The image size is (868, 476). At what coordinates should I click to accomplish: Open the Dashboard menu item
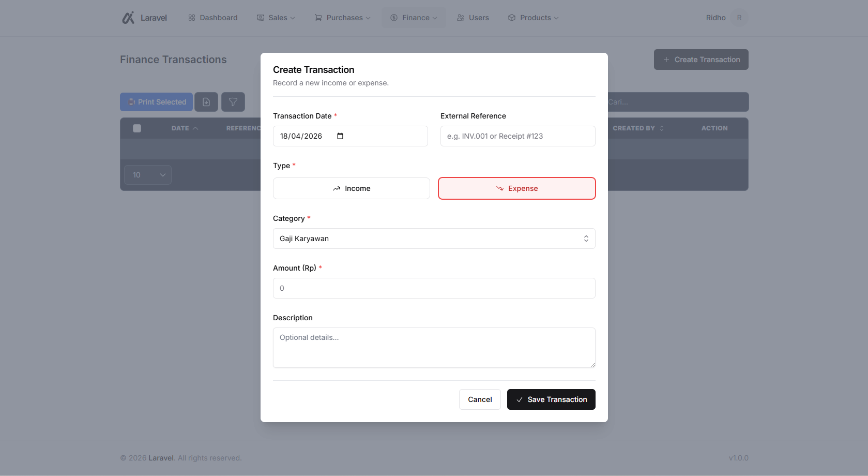212,18
